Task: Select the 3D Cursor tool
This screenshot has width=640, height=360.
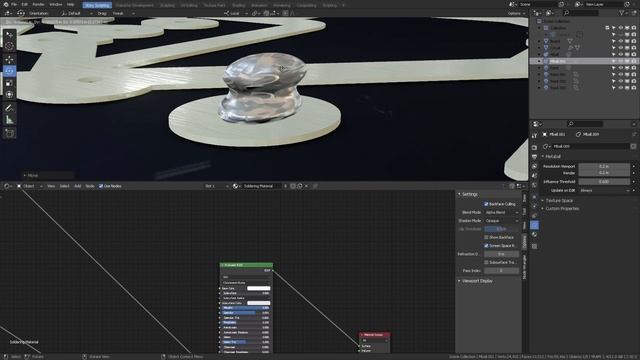Action: [9, 46]
